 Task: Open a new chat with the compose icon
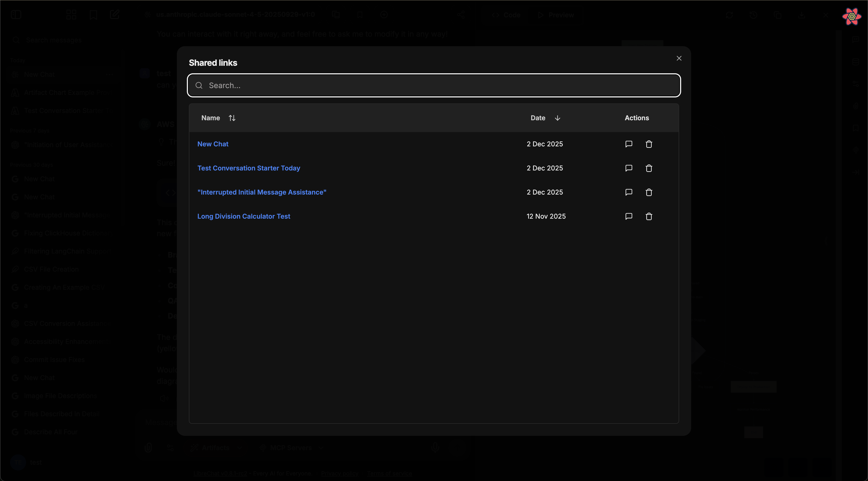point(115,15)
